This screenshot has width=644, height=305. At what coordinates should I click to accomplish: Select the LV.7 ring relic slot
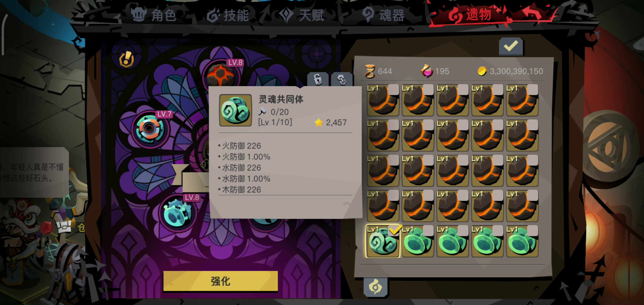pos(150,129)
